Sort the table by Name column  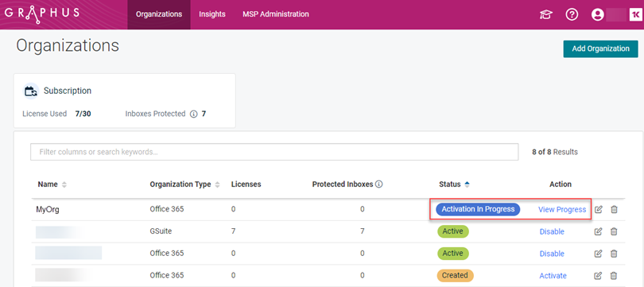click(x=64, y=184)
